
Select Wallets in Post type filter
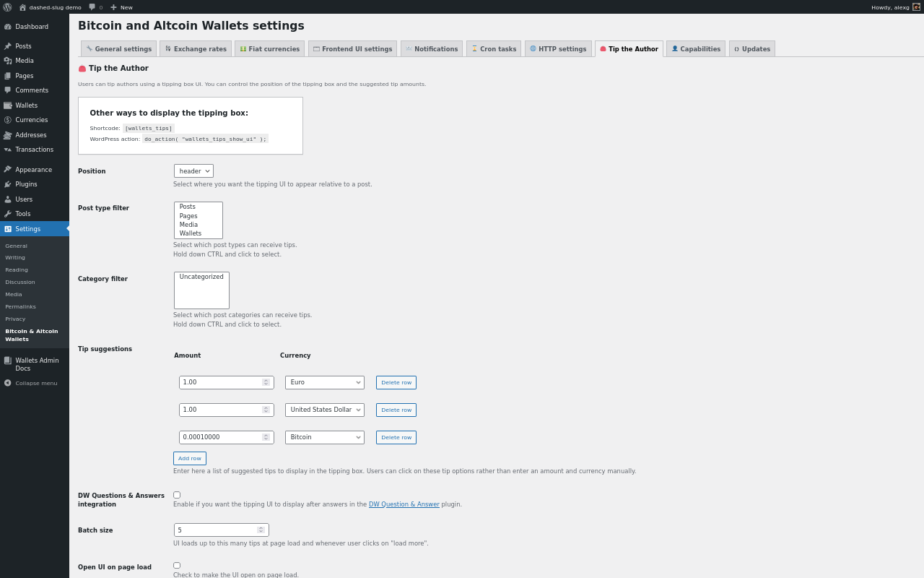(x=199, y=233)
